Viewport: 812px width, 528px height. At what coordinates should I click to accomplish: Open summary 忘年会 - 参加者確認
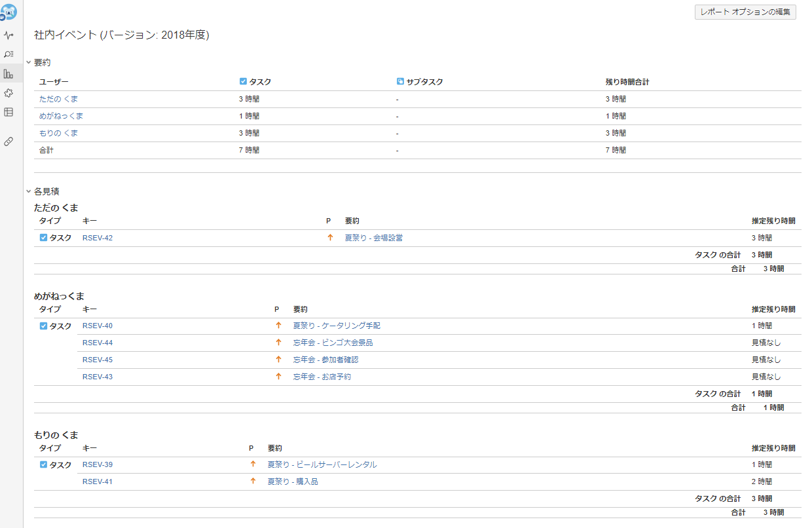(326, 360)
